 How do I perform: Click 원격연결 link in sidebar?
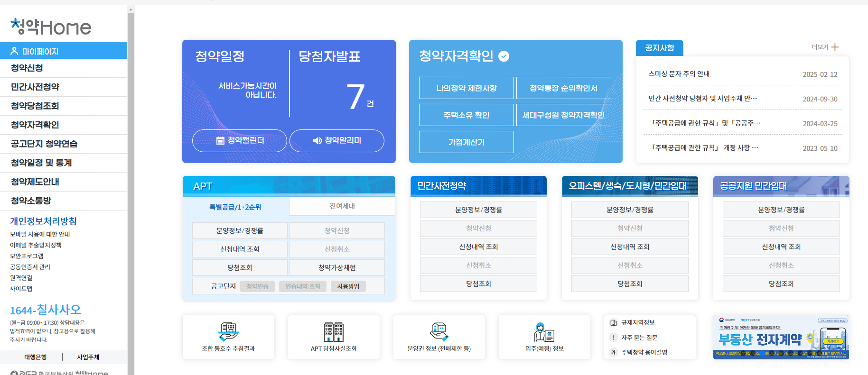tap(21, 278)
